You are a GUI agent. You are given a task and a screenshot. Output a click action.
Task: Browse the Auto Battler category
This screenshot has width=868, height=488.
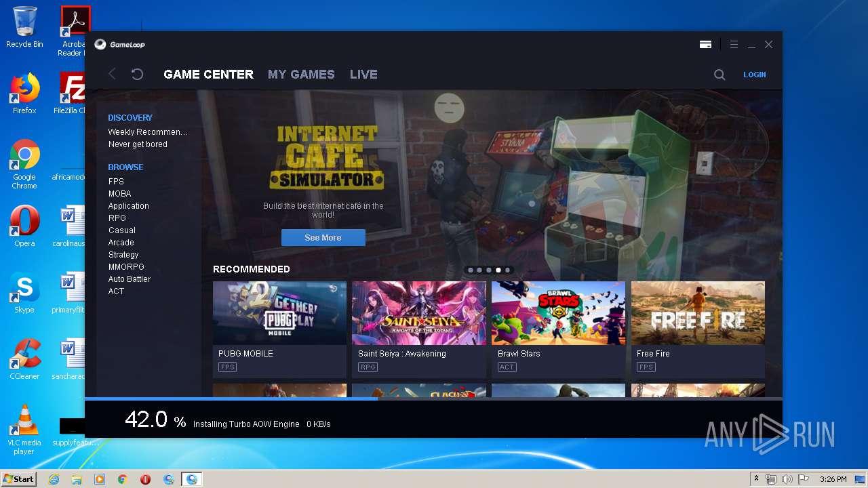[x=130, y=279]
